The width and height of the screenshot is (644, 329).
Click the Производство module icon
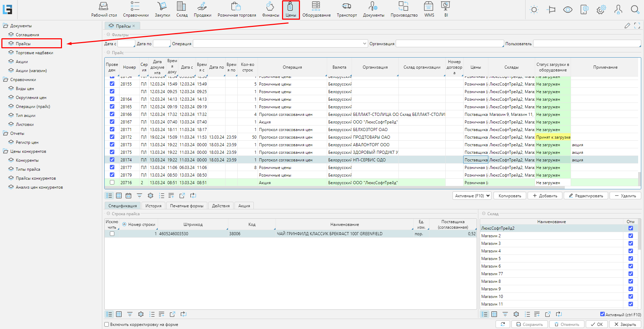(x=404, y=7)
